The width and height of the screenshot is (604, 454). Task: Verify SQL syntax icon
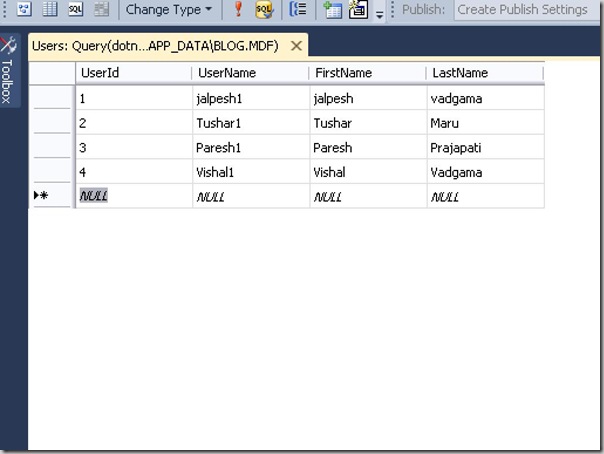[265, 9]
